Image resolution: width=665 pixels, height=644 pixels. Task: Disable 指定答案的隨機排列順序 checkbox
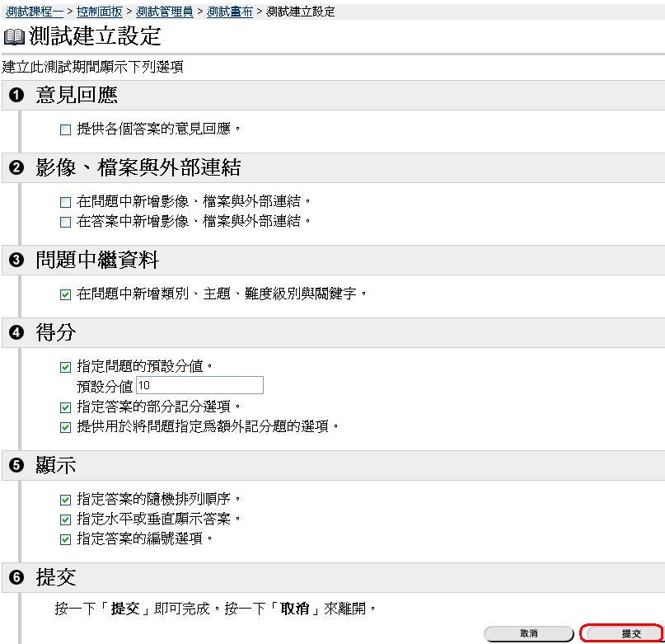point(66,500)
